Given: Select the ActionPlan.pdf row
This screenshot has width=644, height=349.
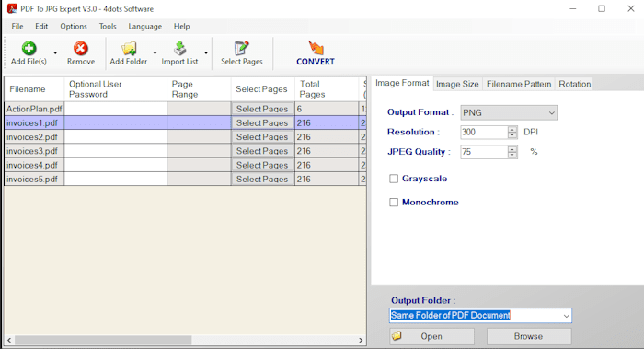Looking at the screenshot, I should [x=185, y=109].
